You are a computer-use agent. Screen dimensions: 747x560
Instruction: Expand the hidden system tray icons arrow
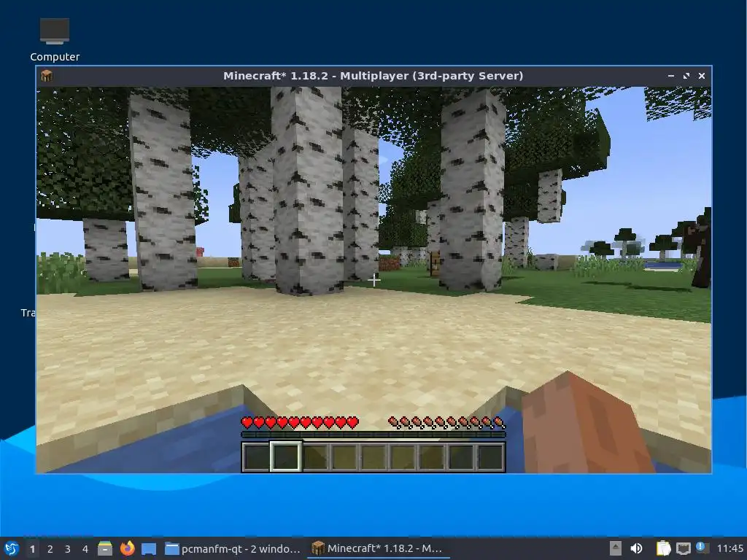point(616,548)
